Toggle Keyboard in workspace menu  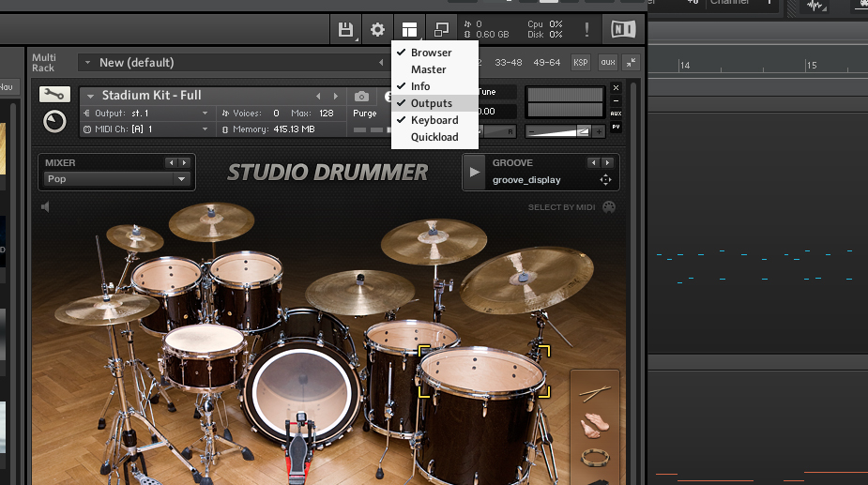click(434, 120)
